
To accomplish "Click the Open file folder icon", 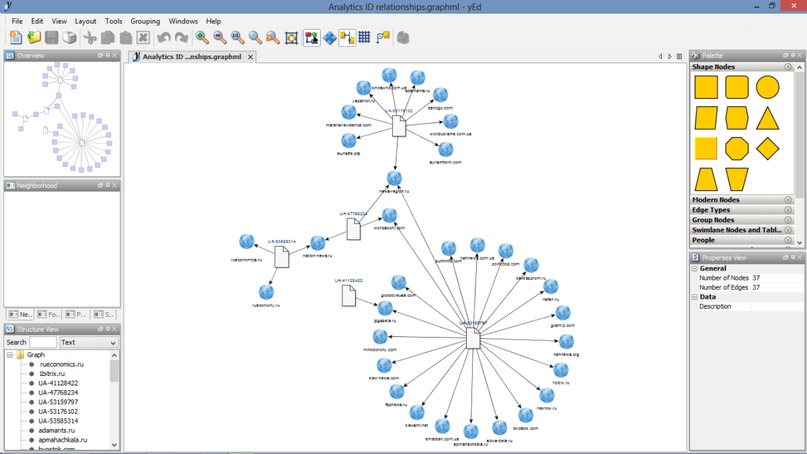I will point(34,38).
